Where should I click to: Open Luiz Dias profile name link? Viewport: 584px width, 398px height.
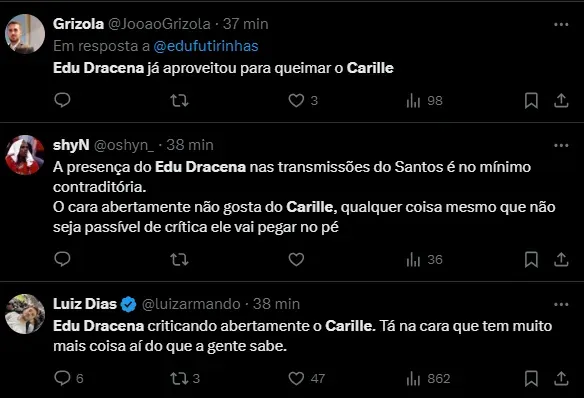click(x=85, y=304)
